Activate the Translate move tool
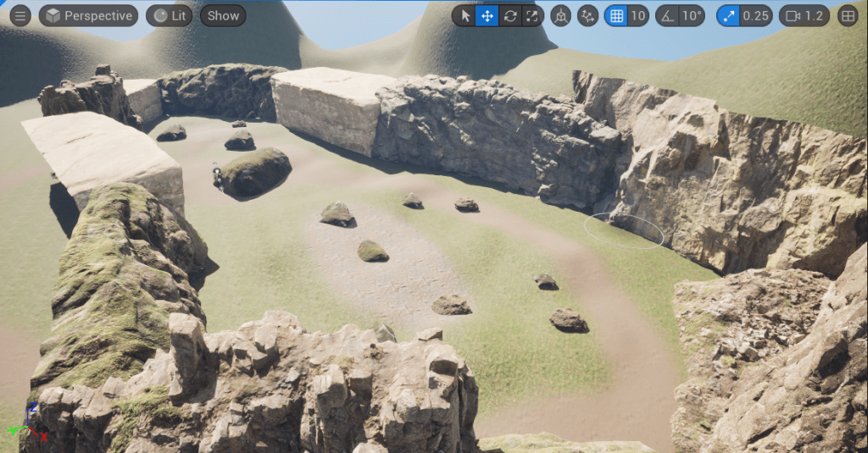This screenshot has height=453, width=868. (487, 15)
